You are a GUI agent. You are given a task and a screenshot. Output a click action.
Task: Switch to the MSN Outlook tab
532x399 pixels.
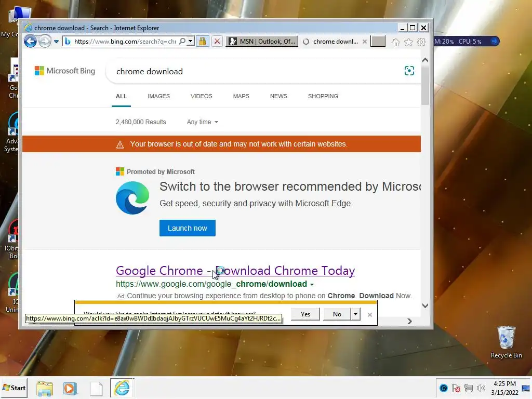(x=262, y=42)
